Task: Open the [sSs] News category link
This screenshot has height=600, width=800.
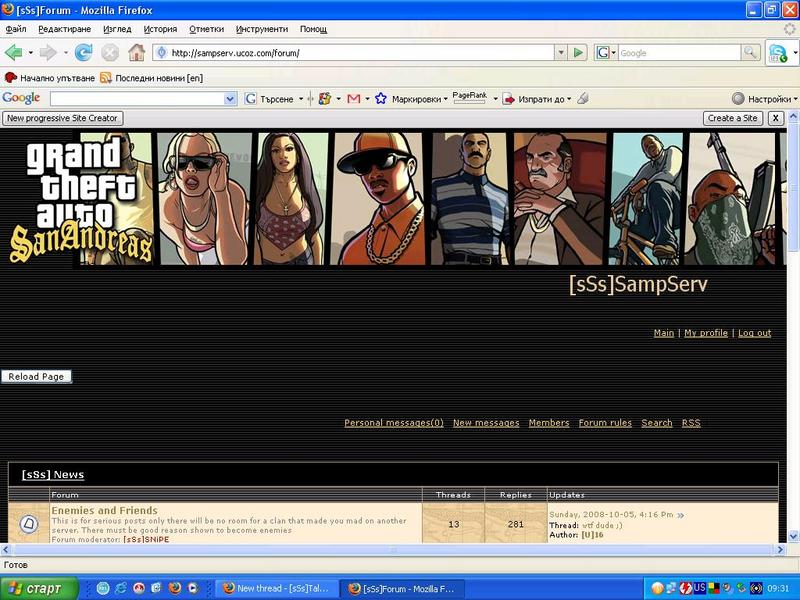Action: coord(53,474)
